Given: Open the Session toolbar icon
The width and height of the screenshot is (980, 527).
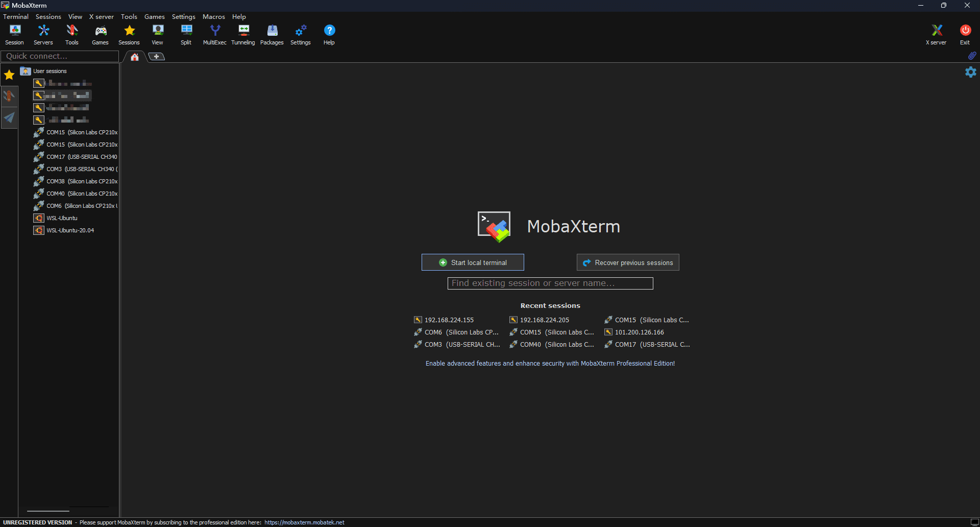Looking at the screenshot, I should pos(15,35).
